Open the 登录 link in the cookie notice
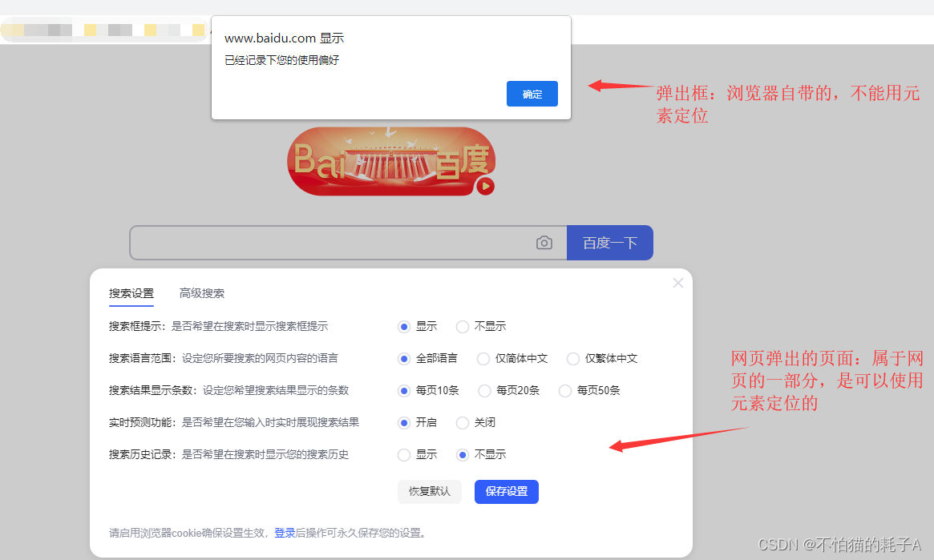The width and height of the screenshot is (934, 560). click(x=285, y=534)
